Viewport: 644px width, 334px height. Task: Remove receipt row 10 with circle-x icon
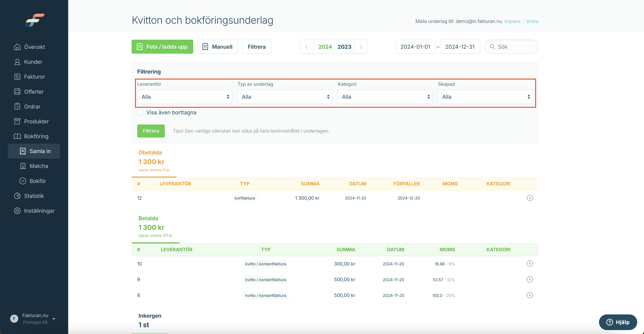click(x=530, y=264)
